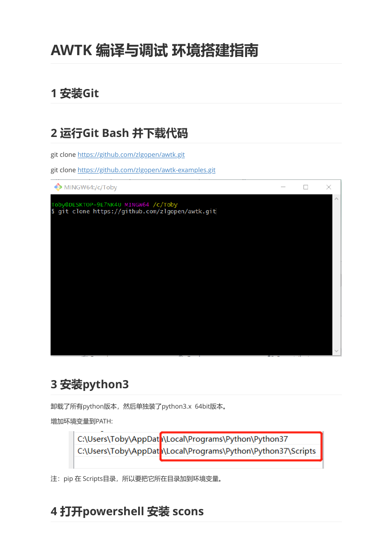Minimize the MINGW64 terminal window

click(x=283, y=187)
